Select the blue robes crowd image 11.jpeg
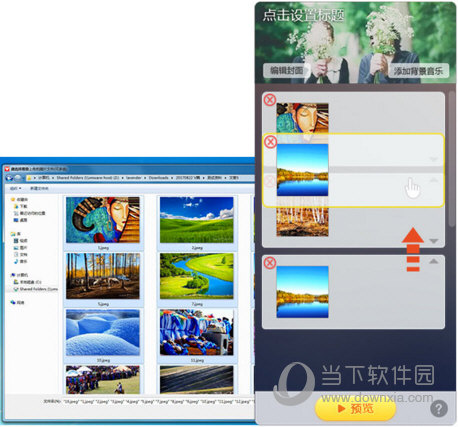 (x=197, y=332)
